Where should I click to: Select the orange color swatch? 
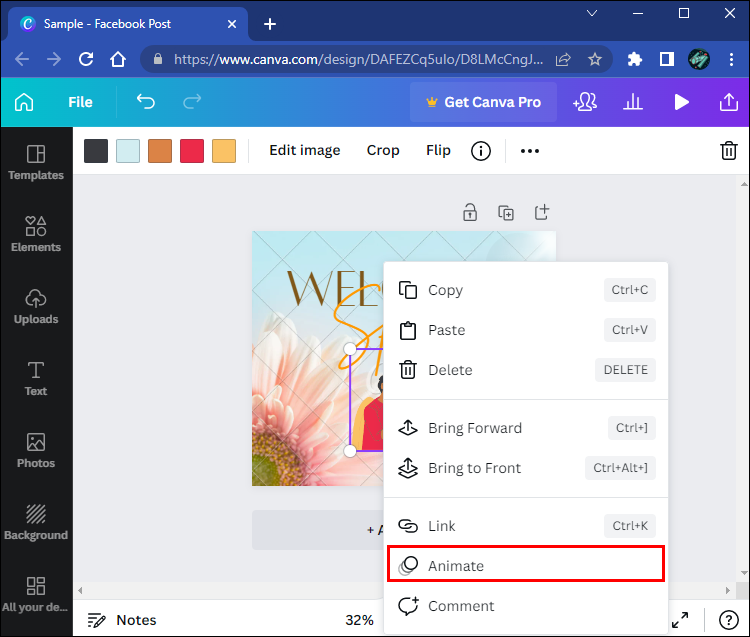[160, 151]
